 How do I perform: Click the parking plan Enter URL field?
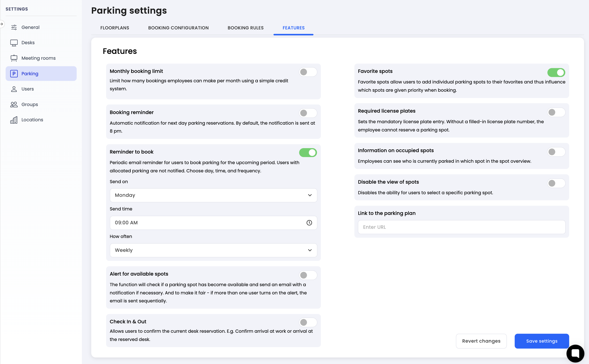click(461, 227)
